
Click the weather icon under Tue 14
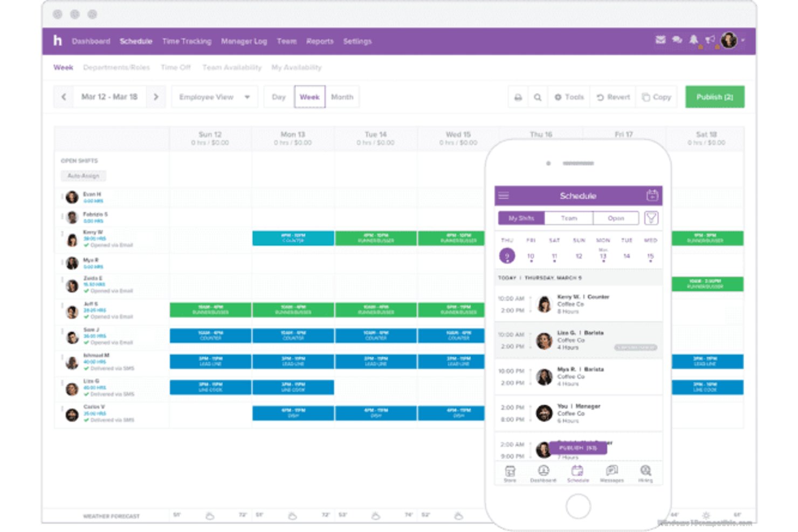375,516
